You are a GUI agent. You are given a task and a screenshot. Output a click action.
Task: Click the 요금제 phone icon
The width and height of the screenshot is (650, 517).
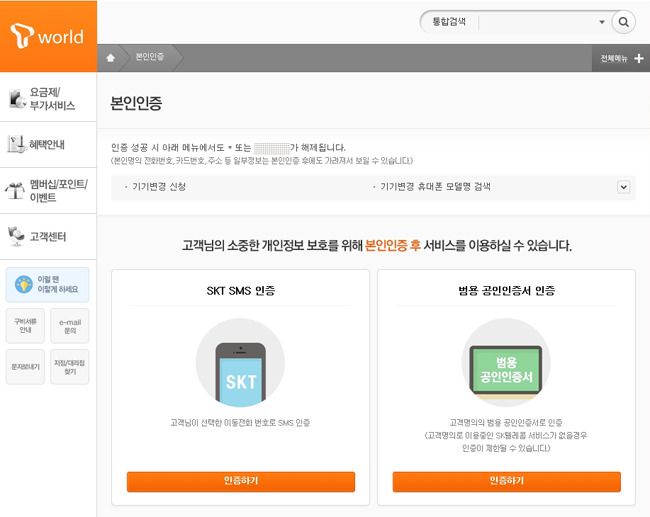tap(17, 99)
